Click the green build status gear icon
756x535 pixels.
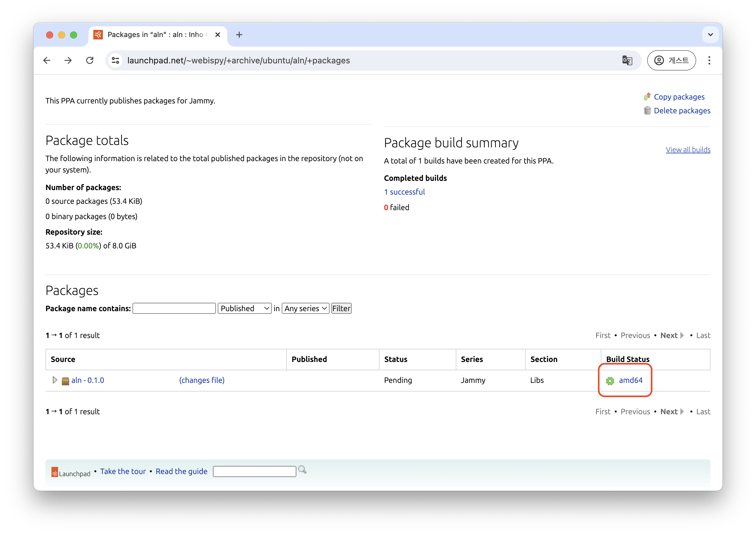click(x=610, y=381)
